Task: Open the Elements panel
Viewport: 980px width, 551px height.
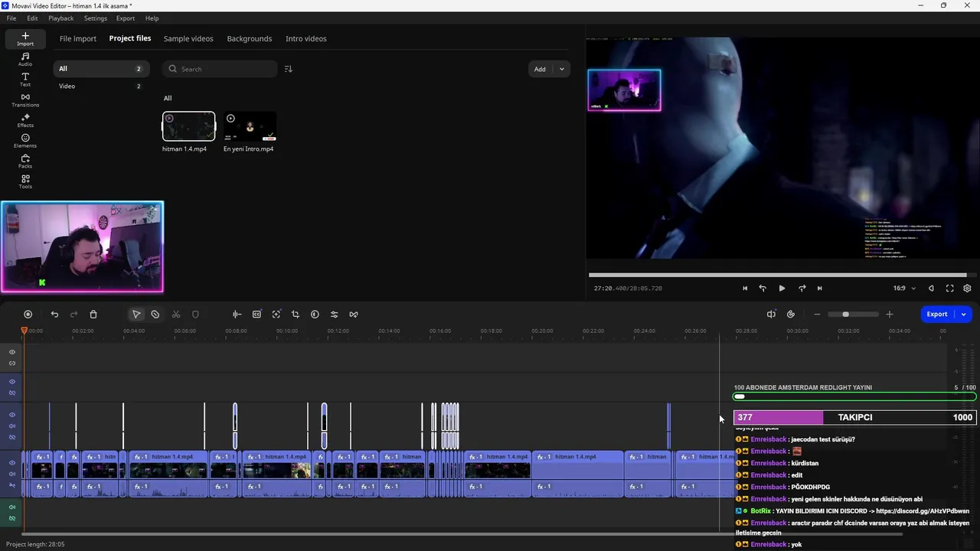Action: point(25,141)
